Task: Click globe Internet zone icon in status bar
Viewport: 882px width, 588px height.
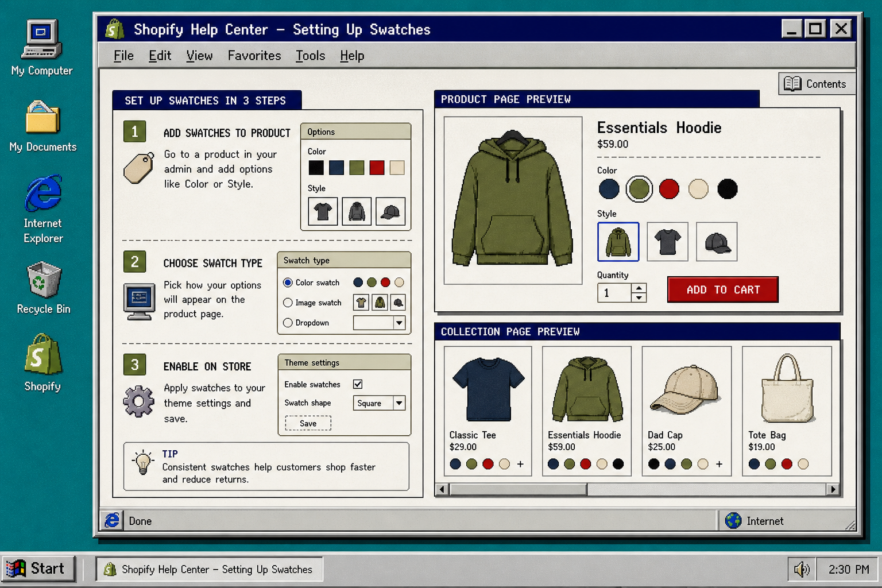Action: [733, 521]
